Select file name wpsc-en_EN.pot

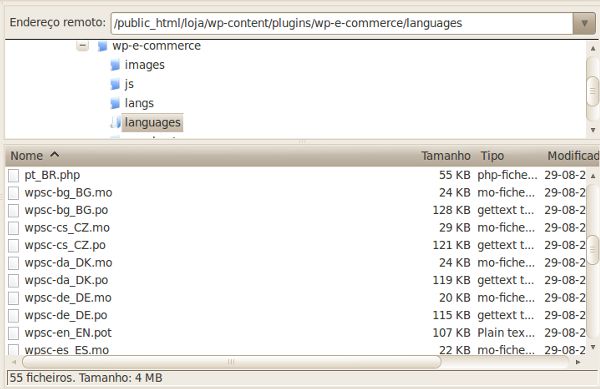[68, 333]
